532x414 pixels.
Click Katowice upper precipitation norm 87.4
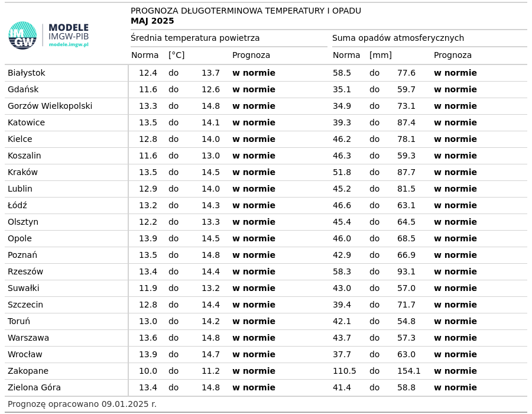[407, 122]
